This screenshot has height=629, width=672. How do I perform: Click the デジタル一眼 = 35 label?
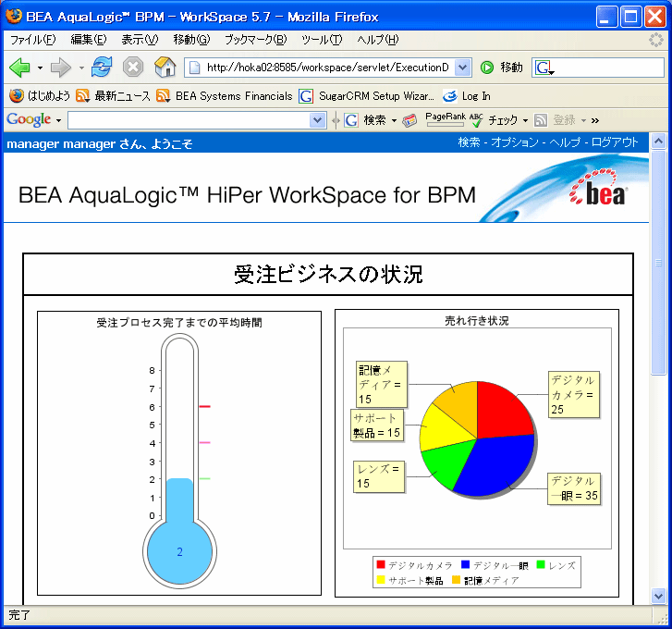574,488
